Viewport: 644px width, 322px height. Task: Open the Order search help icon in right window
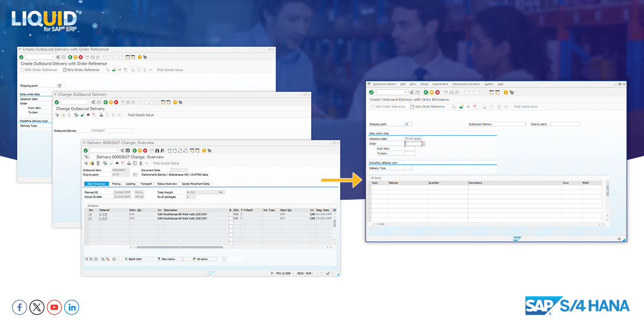[423, 144]
